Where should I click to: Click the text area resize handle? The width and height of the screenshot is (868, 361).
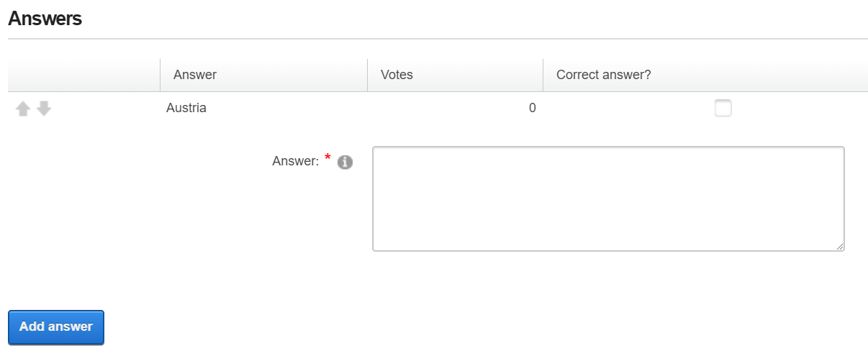[840, 247]
